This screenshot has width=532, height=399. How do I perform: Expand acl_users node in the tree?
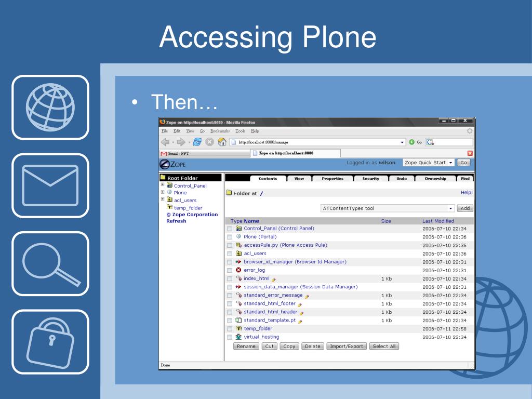tap(163, 199)
